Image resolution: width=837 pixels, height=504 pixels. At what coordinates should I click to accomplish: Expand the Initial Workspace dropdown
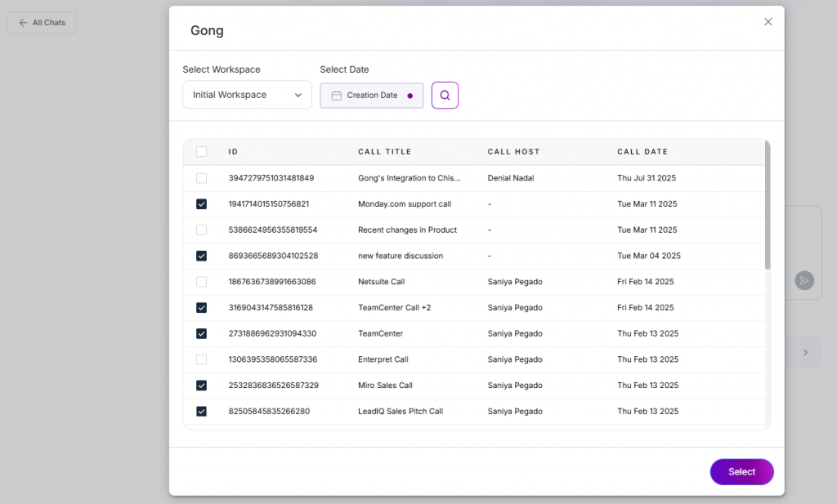pyautogui.click(x=247, y=95)
